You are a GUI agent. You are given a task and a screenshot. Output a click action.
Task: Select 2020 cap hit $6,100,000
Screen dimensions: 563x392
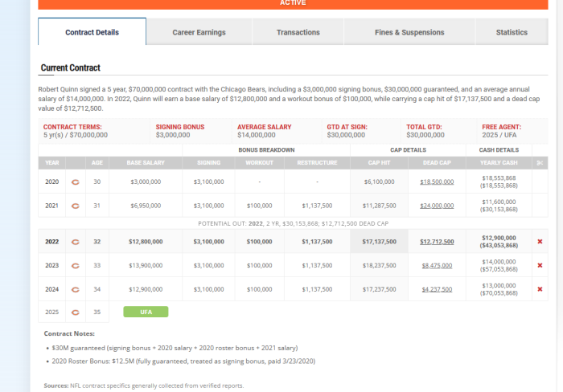[379, 182]
